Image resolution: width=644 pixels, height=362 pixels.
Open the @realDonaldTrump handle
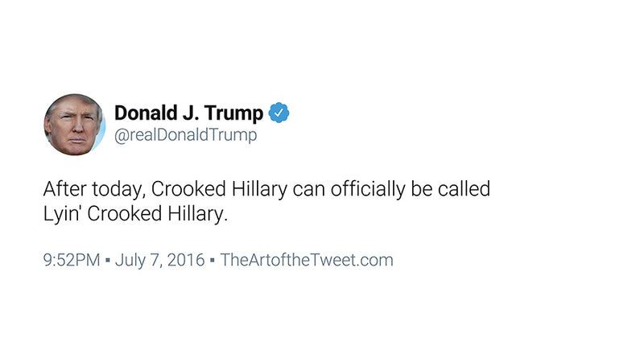click(186, 135)
